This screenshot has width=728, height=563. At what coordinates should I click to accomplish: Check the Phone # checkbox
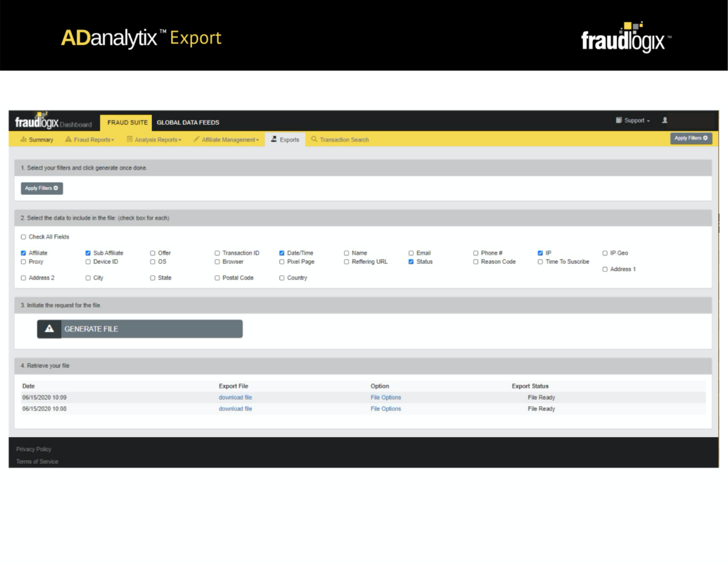475,253
